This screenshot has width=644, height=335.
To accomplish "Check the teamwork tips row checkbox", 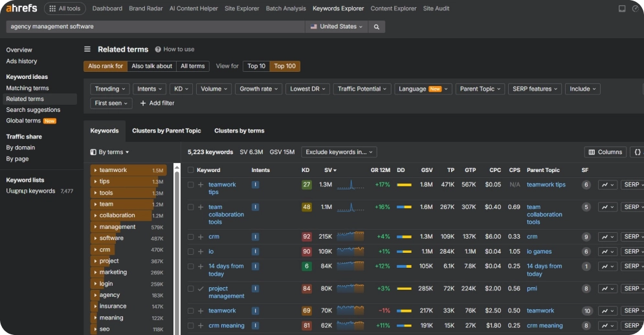I will click(190, 185).
